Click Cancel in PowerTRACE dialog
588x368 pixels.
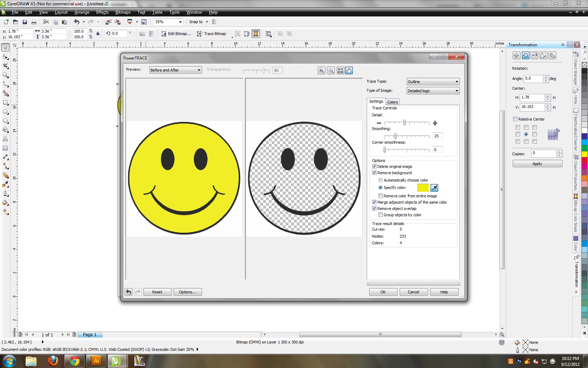click(x=413, y=292)
